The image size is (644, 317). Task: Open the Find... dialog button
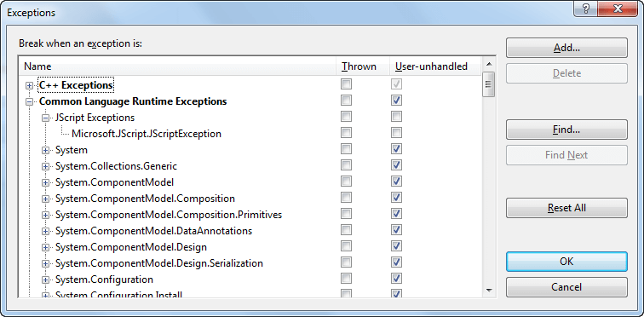pyautogui.click(x=566, y=130)
